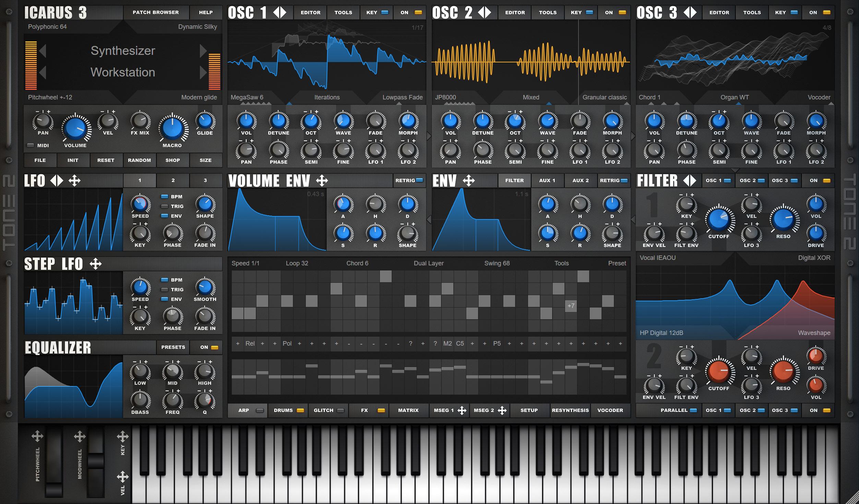The height and width of the screenshot is (504, 859).
Task: Click the OSC 3 waveform left/right arrows icon
Action: click(690, 13)
